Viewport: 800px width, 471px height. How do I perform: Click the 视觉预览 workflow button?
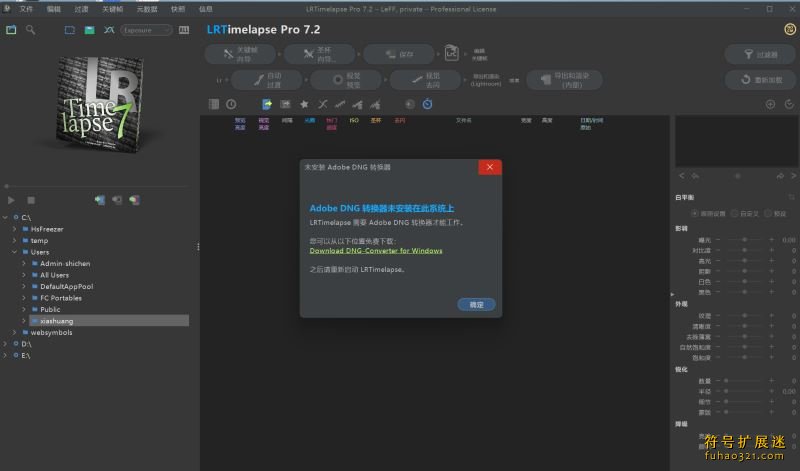pos(345,80)
